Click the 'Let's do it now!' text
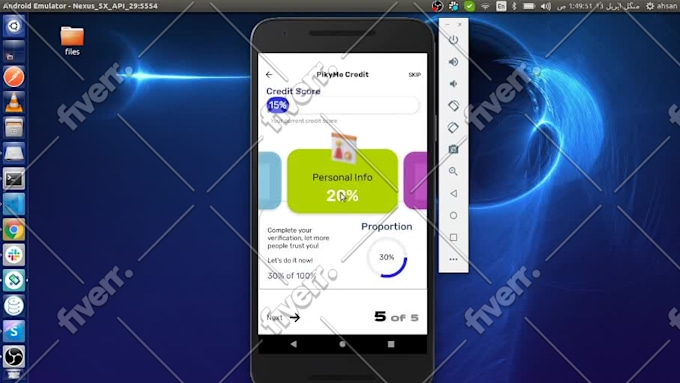The image size is (680, 383). coord(290,260)
